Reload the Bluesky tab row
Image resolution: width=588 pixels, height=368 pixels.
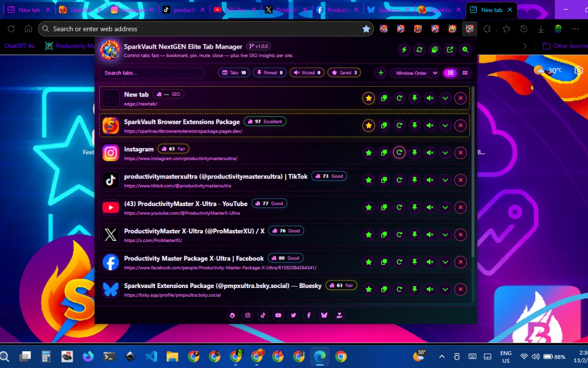click(399, 289)
